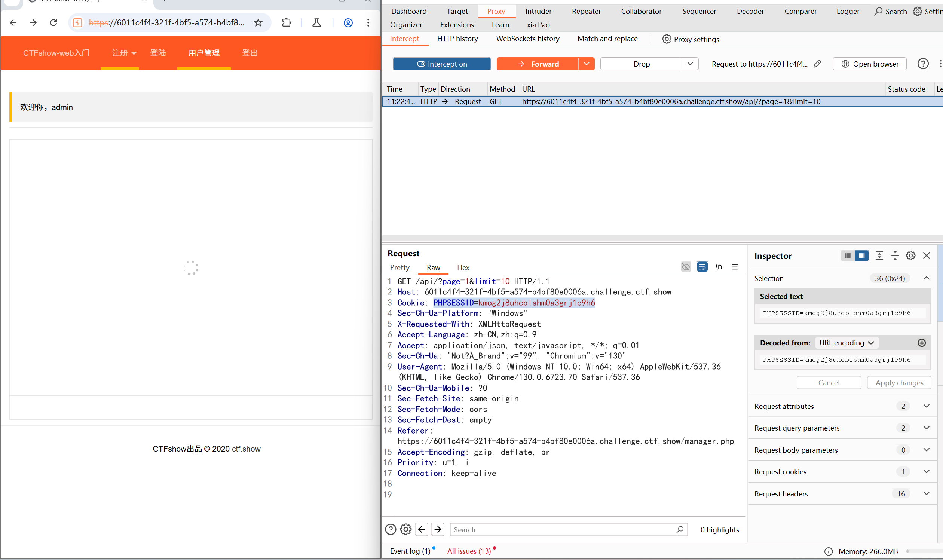This screenshot has height=560, width=943.
Task: Go forward in the Chrome browser
Action: 33,23
